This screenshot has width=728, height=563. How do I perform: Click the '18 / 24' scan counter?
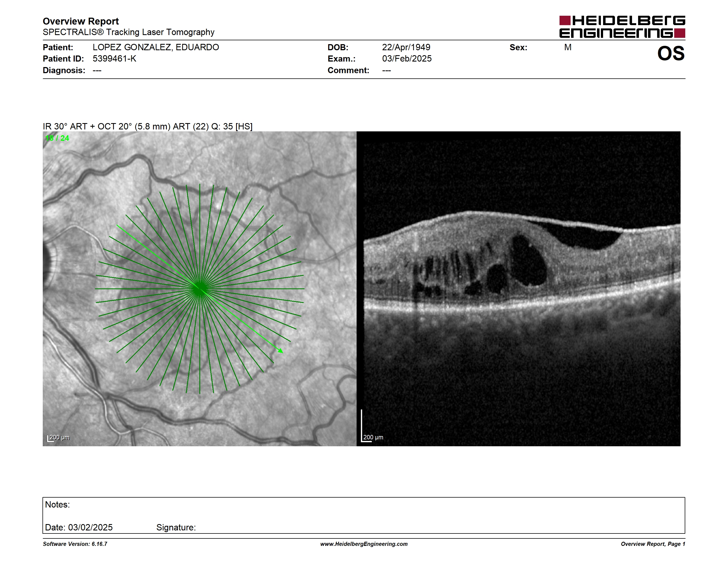pos(57,138)
